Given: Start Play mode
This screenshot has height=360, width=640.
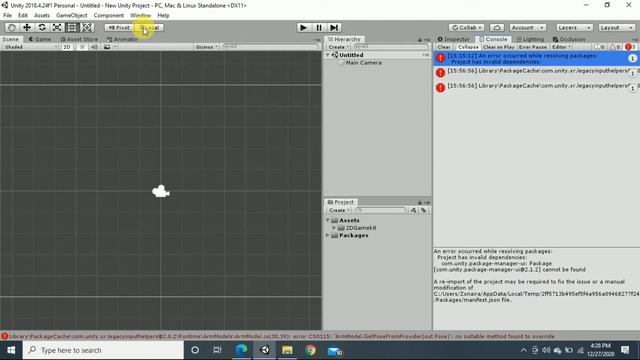Looking at the screenshot, I should pyautogui.click(x=303, y=27).
